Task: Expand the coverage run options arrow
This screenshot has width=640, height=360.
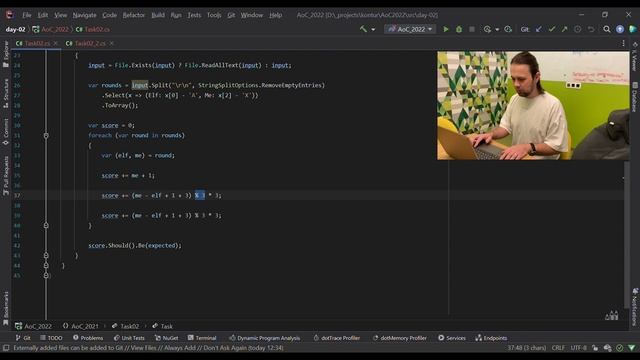Action: (x=497, y=29)
